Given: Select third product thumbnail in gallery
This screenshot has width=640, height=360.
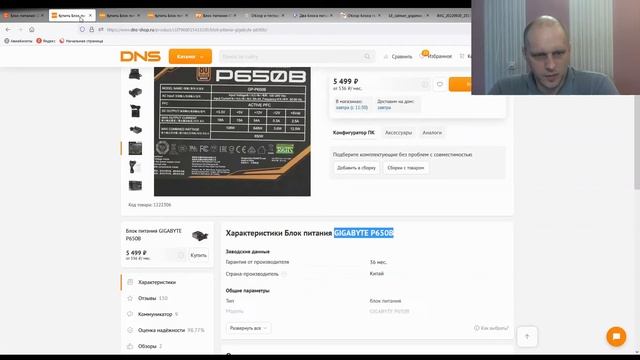Looking at the screenshot, I should click(x=135, y=111).
